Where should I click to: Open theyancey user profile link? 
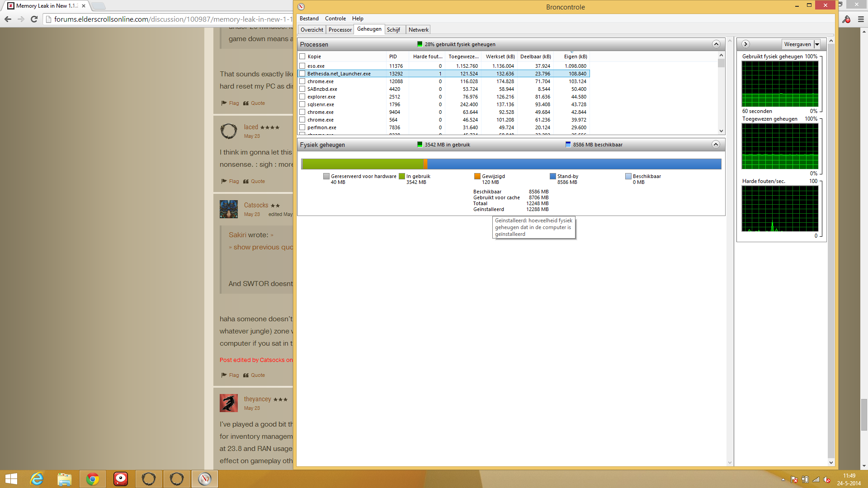click(258, 399)
